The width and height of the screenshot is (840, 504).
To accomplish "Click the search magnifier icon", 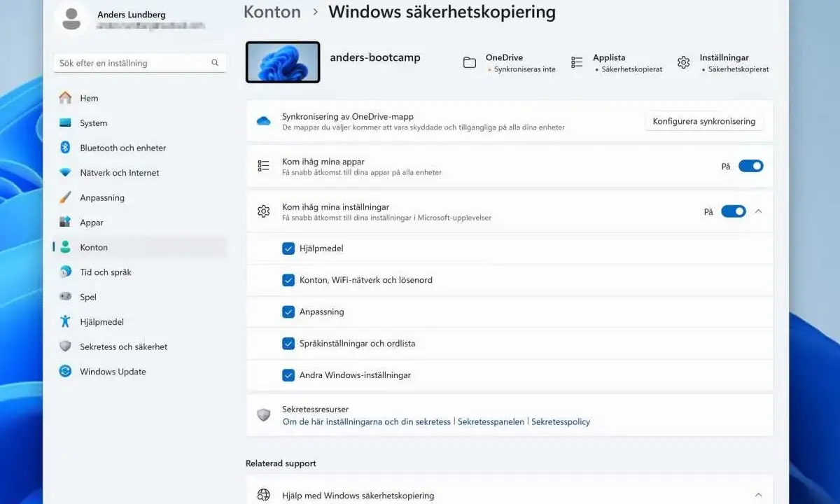I will [x=215, y=63].
